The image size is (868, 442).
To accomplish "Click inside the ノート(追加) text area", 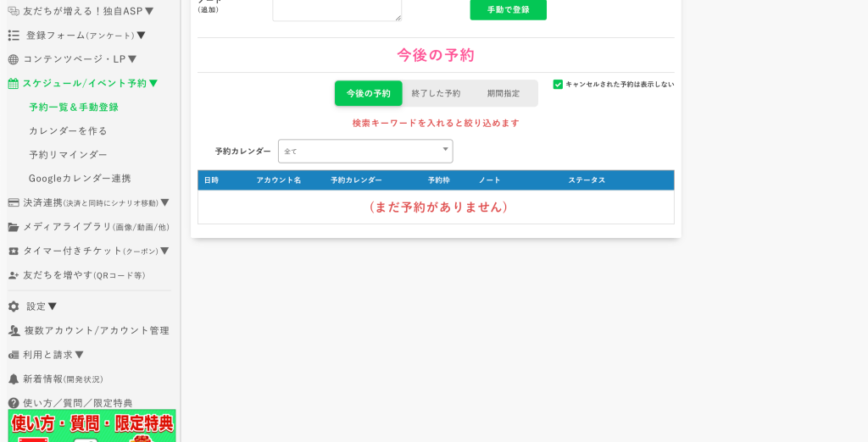I will pos(337,9).
